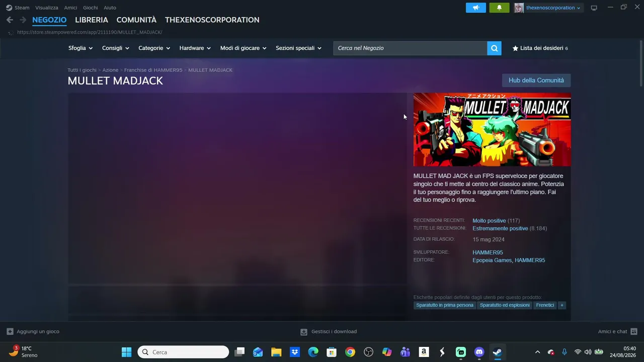
Task: Expand the Sezioni speciali dropdown
Action: pyautogui.click(x=299, y=48)
